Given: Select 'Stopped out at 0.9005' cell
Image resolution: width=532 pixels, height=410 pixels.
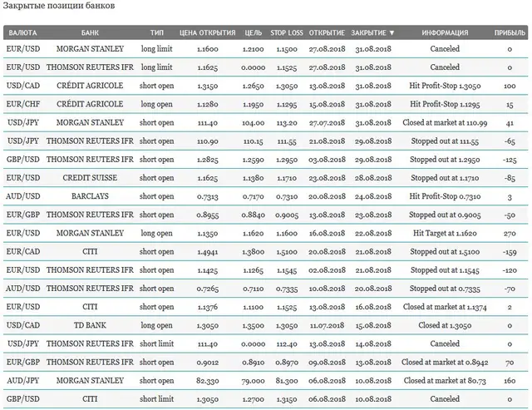Looking at the screenshot, I should [445, 215].
